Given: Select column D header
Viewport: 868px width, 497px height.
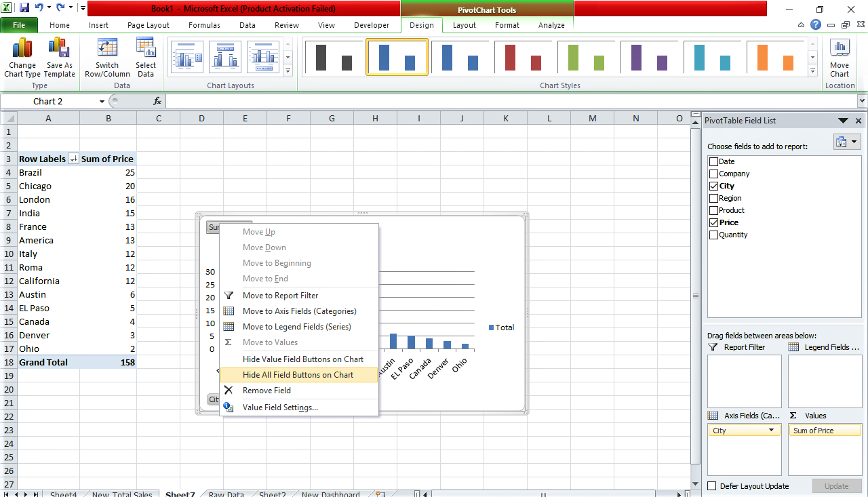Looking at the screenshot, I should [x=201, y=119].
